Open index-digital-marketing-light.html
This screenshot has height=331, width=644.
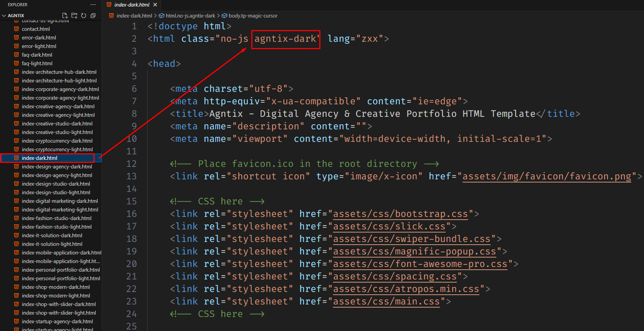[60, 209]
